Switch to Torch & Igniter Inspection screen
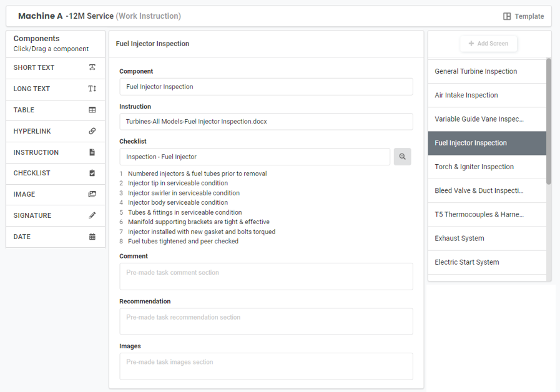The width and height of the screenshot is (560, 392). (474, 167)
